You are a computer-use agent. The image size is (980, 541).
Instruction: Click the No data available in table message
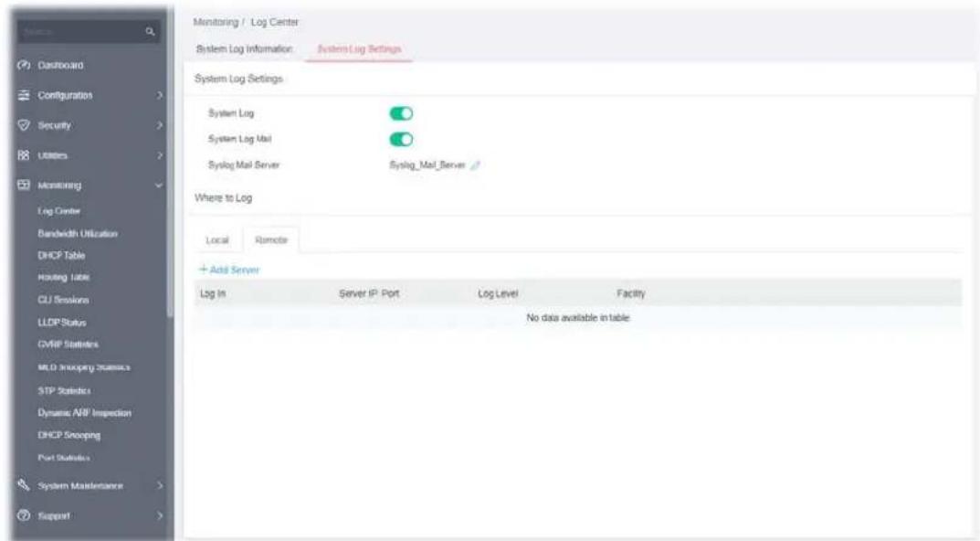click(x=578, y=318)
